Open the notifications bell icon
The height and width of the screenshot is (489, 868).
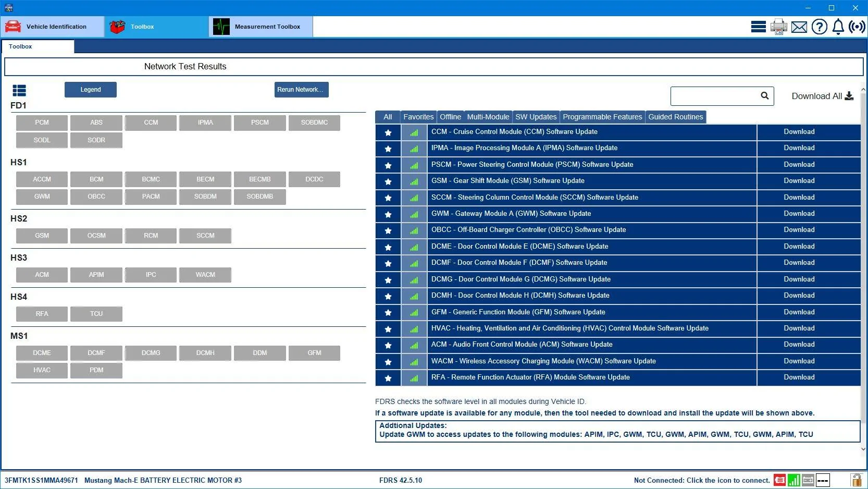[838, 27]
